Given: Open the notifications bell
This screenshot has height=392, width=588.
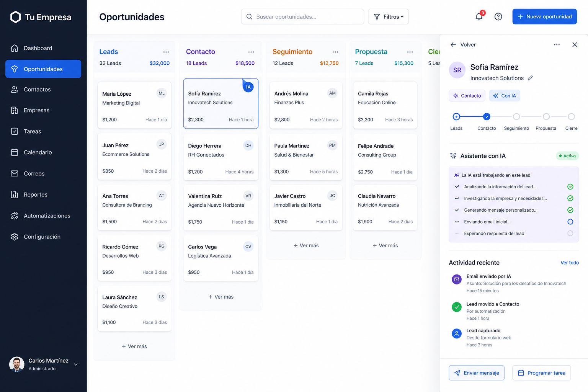Looking at the screenshot, I should [479, 16].
